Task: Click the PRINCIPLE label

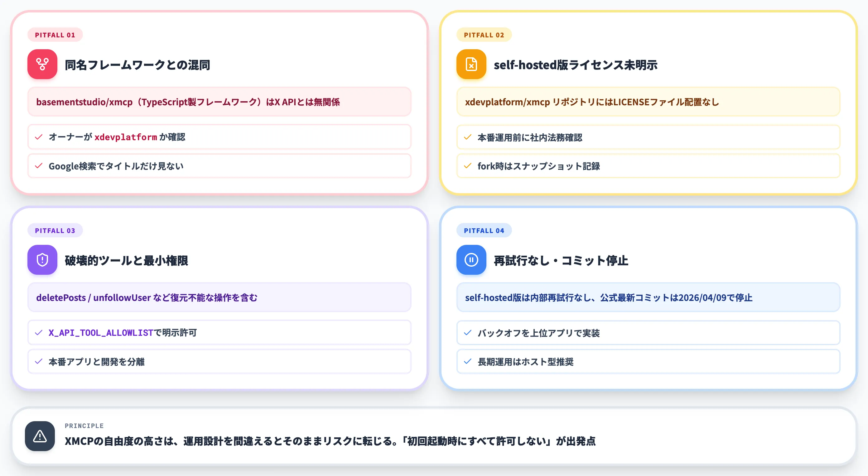Action: coord(84,426)
